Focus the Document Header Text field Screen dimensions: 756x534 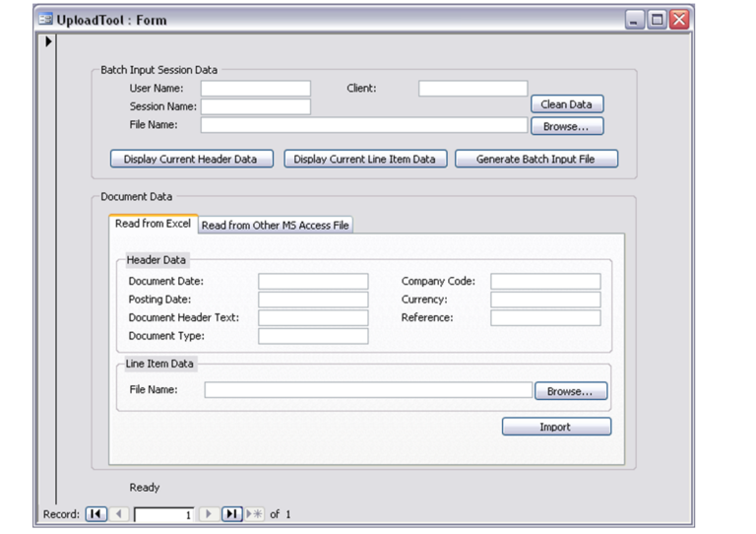pyautogui.click(x=313, y=318)
